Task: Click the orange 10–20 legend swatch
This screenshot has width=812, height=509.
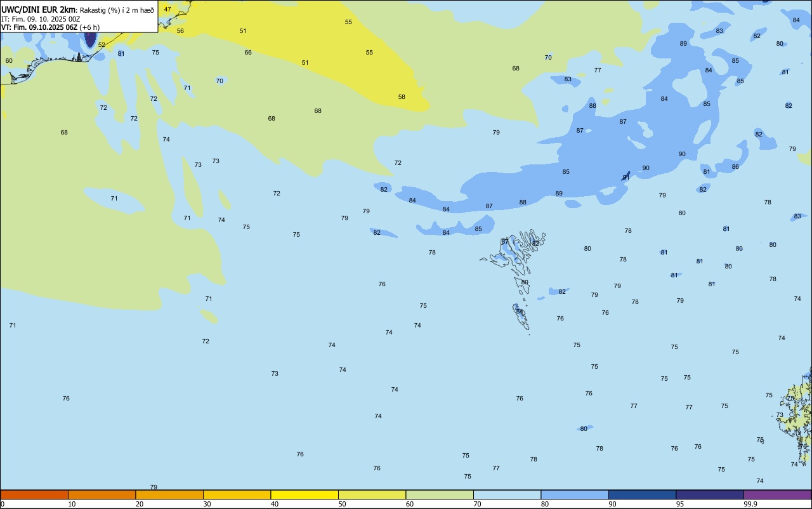Action: coord(101,494)
